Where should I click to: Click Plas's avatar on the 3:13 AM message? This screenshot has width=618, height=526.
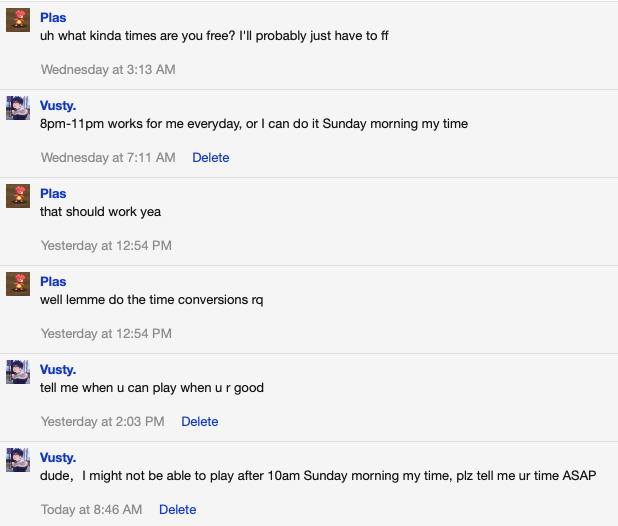point(18,20)
